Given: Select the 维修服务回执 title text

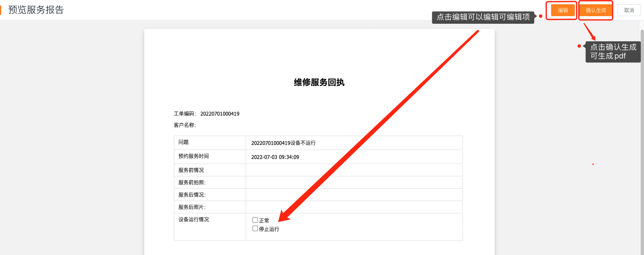Looking at the screenshot, I should click(319, 82).
